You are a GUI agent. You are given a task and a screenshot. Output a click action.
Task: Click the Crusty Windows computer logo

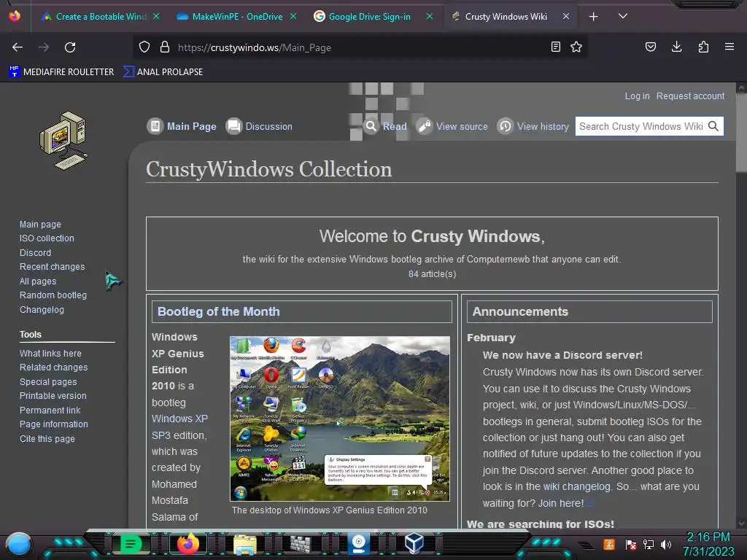click(x=63, y=141)
